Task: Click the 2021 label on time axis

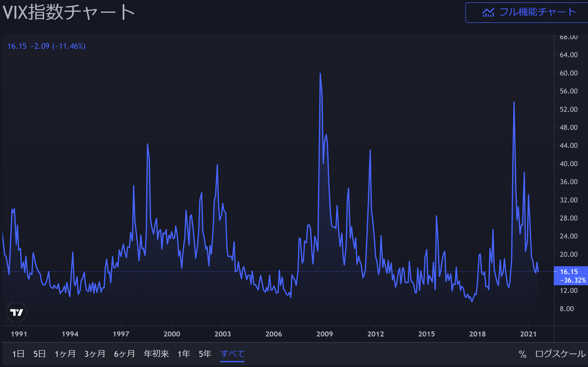Action: click(528, 334)
